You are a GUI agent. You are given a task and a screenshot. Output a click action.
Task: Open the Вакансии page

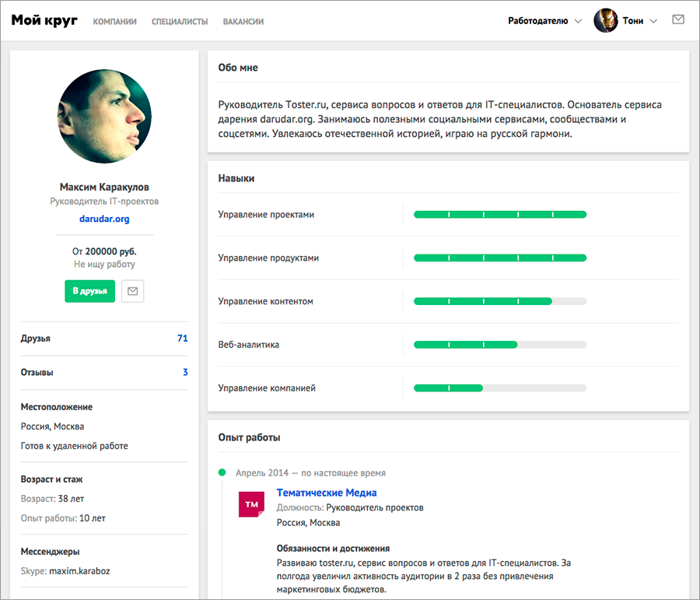243,22
